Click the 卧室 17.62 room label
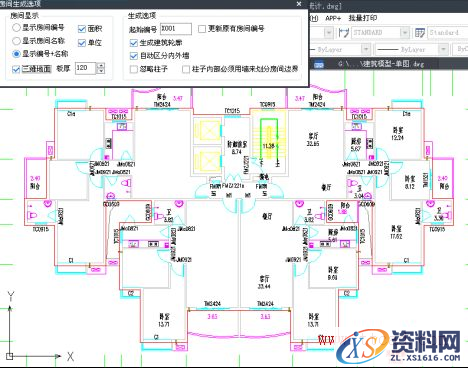Image resolution: width=468 pixels, height=368 pixels. pos(396,232)
